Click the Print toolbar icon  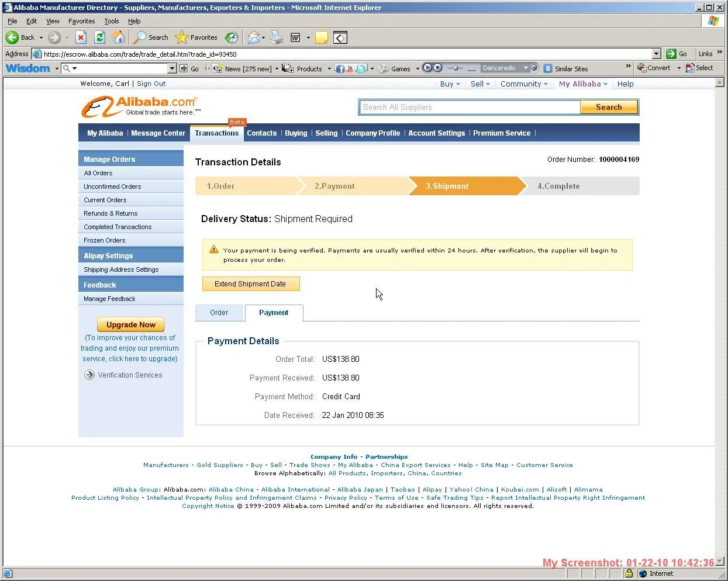(x=277, y=37)
